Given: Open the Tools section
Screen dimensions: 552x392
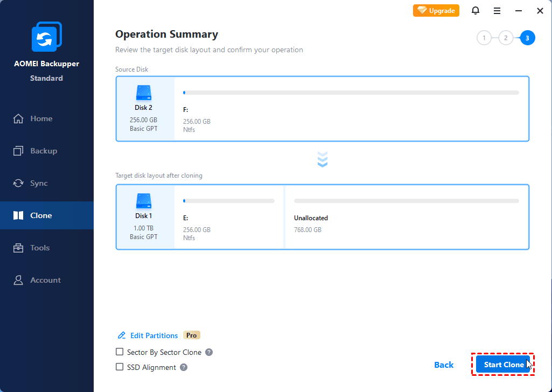Looking at the screenshot, I should coord(40,248).
